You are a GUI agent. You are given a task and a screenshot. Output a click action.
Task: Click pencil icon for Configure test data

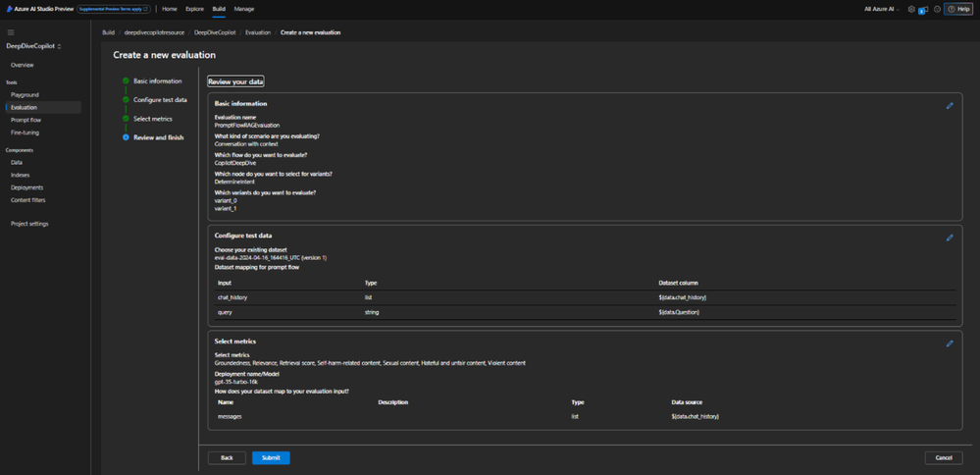(949, 237)
